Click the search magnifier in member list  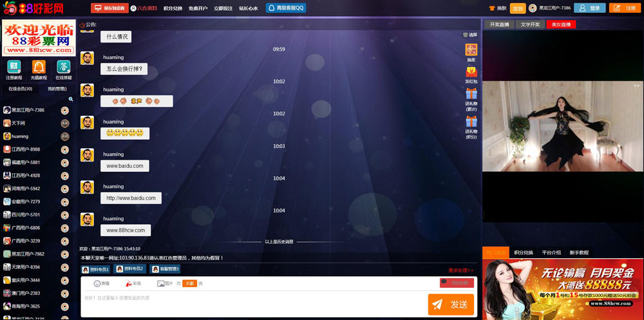[71, 99]
